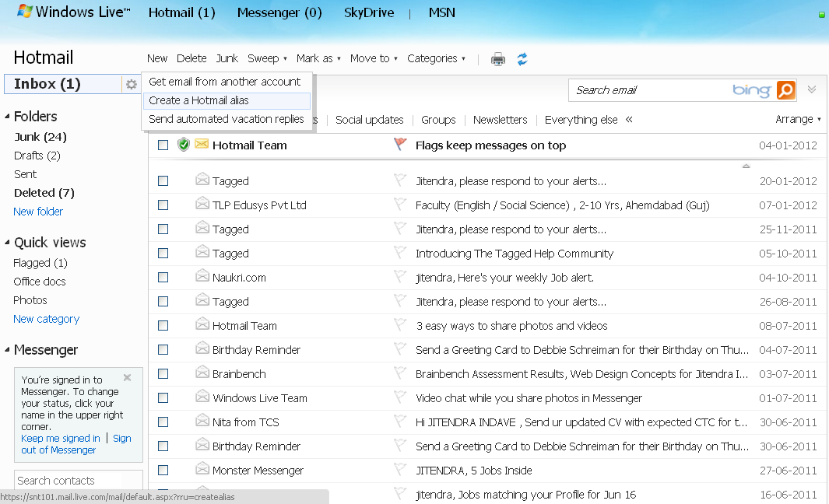Check the Windows Live Team message box
Viewport: 829px width, 504px height.
tap(163, 397)
